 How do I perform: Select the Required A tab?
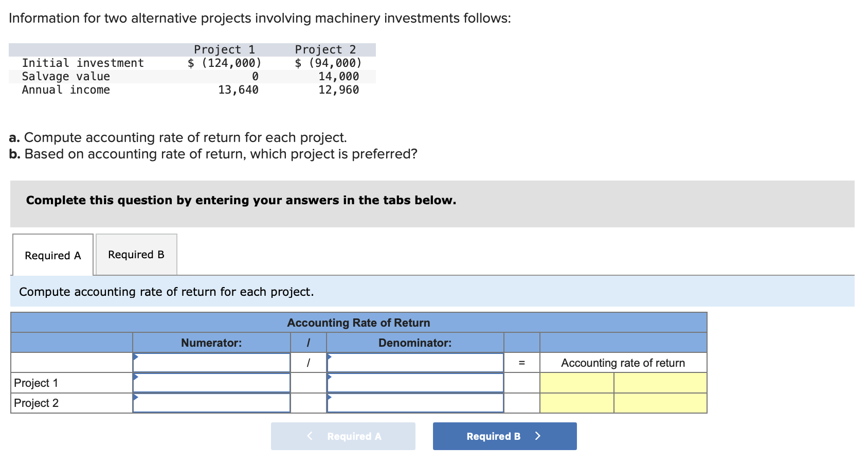[x=52, y=255]
